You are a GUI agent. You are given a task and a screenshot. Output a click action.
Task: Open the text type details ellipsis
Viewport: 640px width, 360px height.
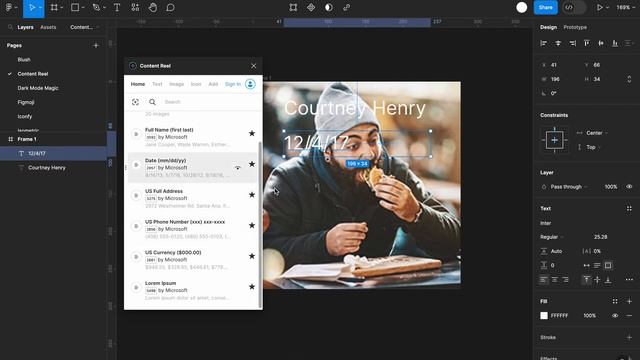(x=629, y=280)
